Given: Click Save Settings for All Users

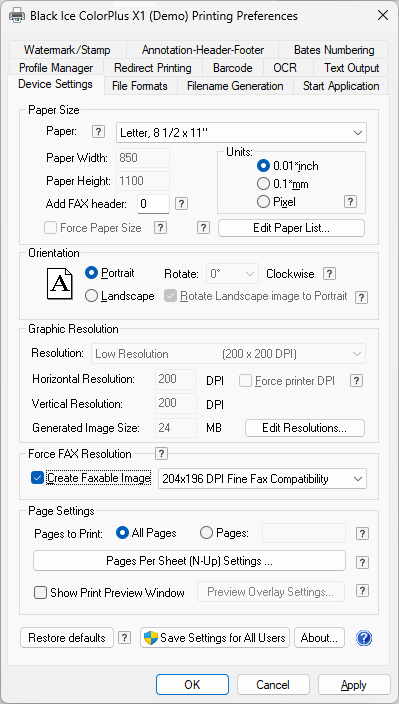Looking at the screenshot, I should click(x=215, y=638).
